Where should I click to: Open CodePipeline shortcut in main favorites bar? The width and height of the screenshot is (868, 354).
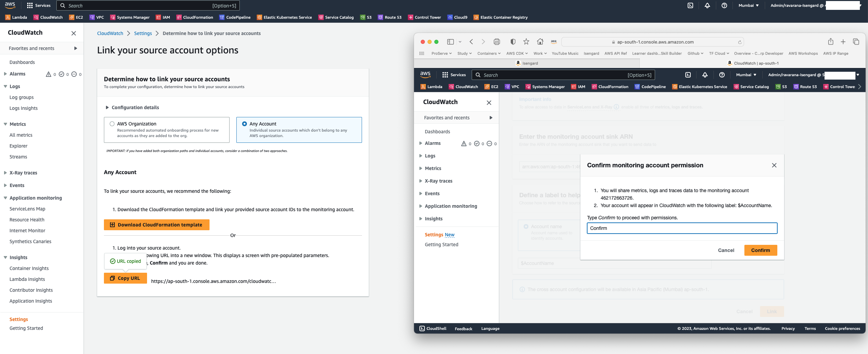click(235, 17)
